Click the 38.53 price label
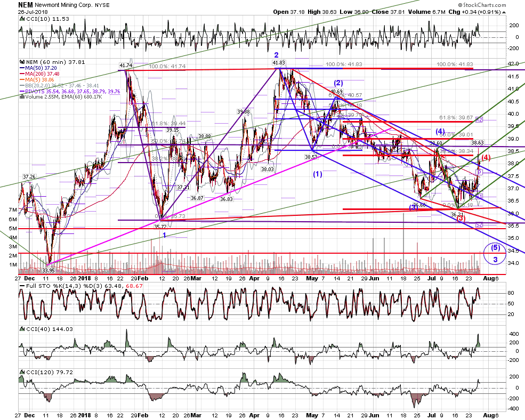Screen dimensions: 525x420 pos(311,156)
